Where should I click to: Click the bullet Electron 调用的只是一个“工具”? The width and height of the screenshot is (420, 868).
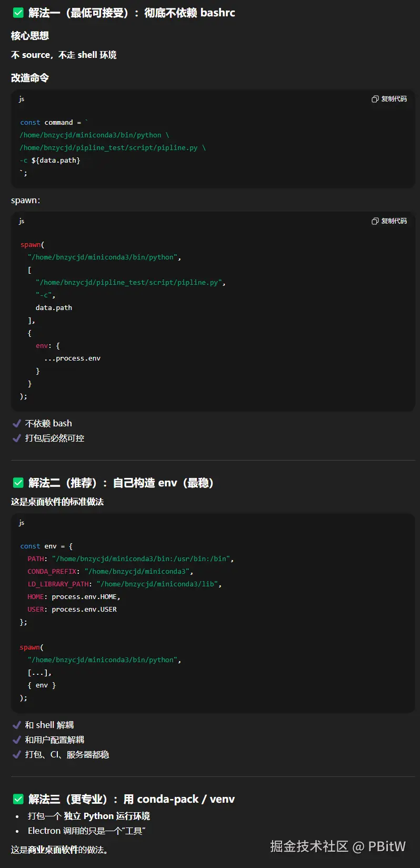87,831
